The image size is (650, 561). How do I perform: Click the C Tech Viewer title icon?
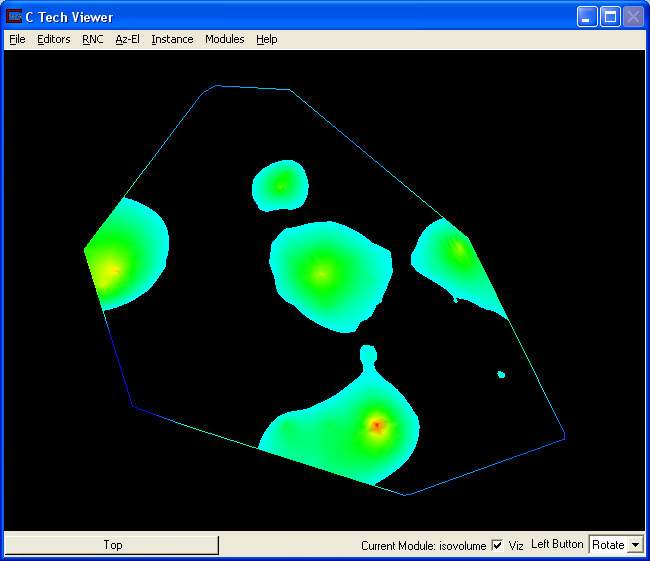pos(14,17)
